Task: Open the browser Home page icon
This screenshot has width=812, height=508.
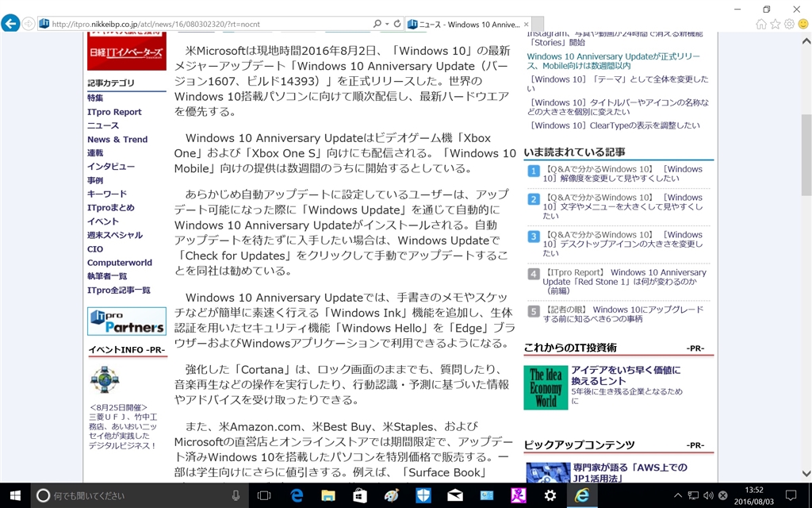Action: point(760,24)
